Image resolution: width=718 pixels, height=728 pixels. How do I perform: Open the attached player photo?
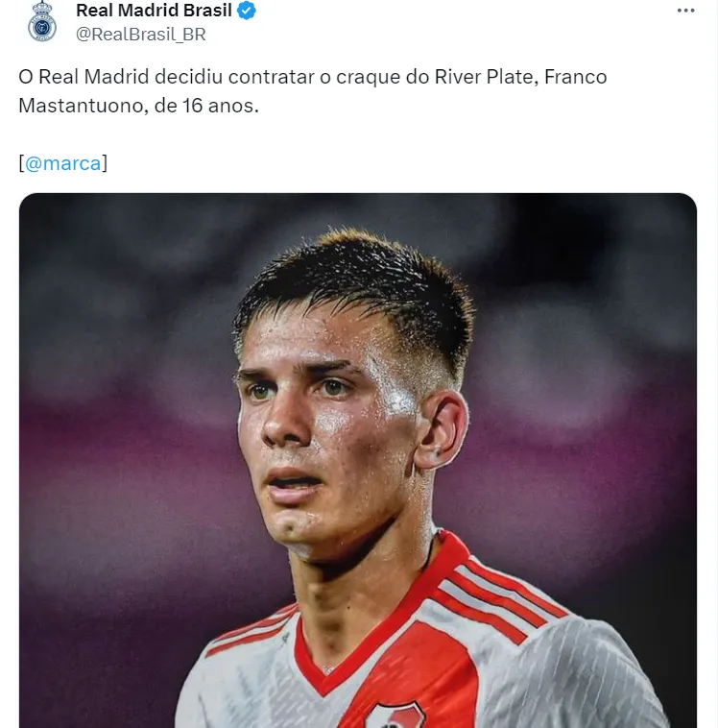pyautogui.click(x=357, y=461)
